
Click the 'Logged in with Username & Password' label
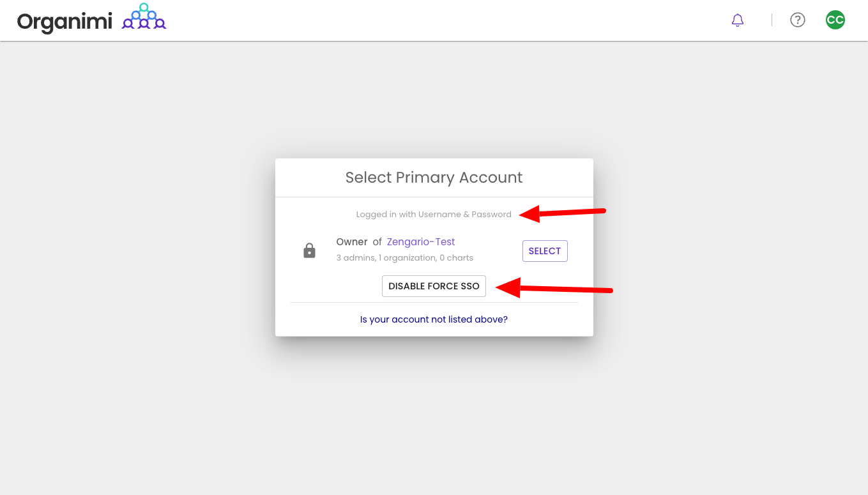click(x=434, y=214)
